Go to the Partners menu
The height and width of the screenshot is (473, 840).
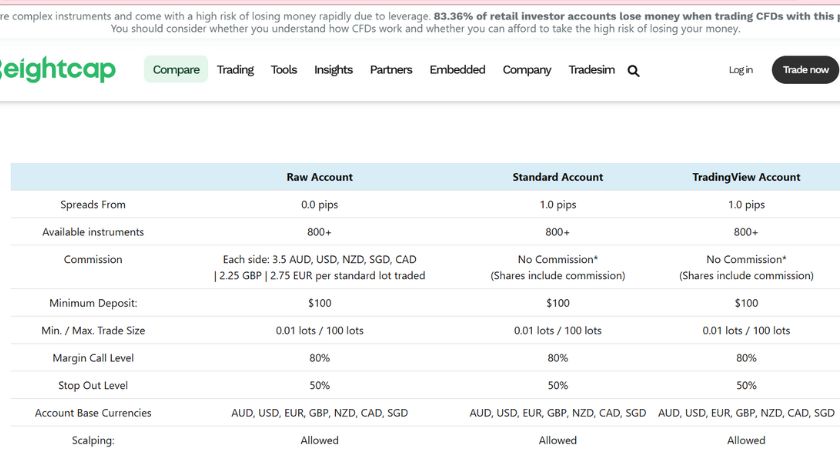click(391, 70)
